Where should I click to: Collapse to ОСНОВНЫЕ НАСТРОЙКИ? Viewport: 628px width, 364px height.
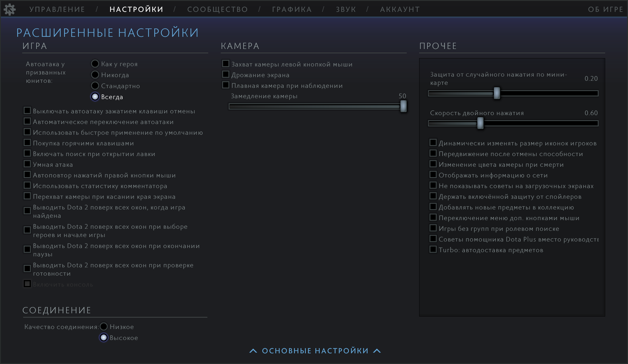pos(315,351)
